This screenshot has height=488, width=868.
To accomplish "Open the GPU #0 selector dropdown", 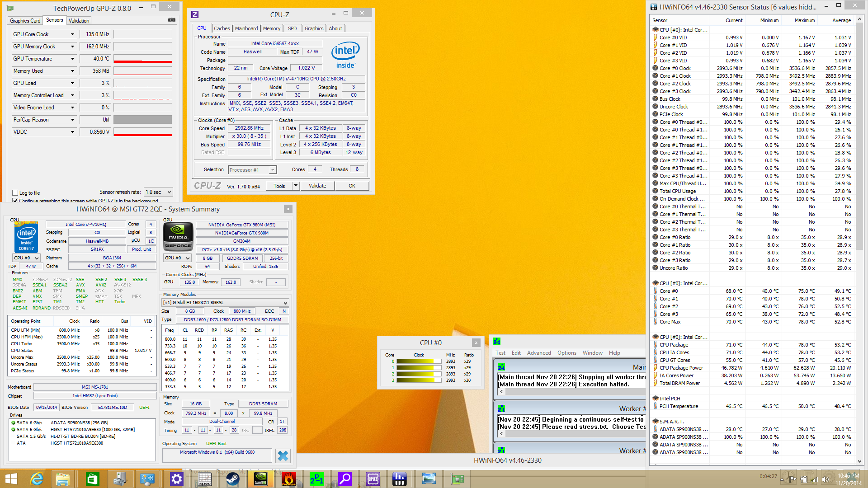I will (x=177, y=258).
